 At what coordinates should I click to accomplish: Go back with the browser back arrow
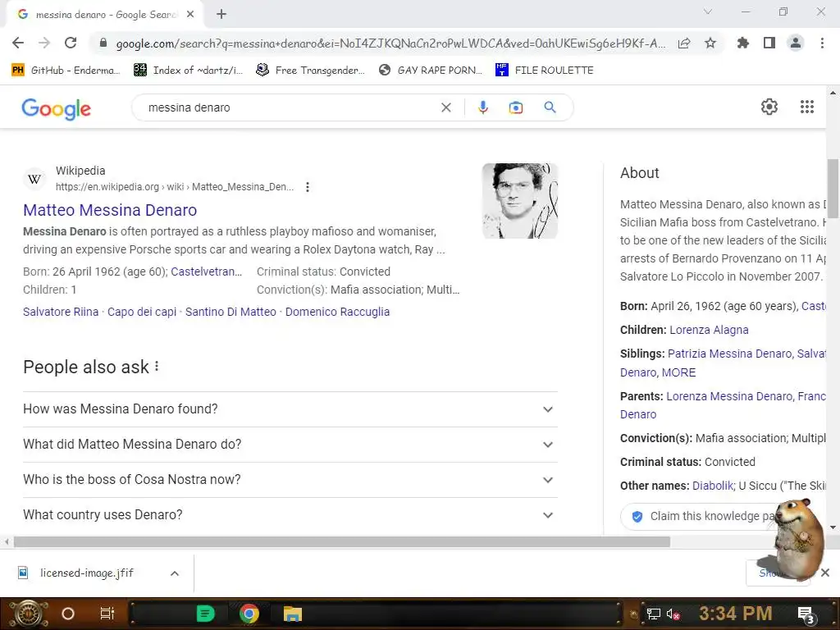point(18,43)
